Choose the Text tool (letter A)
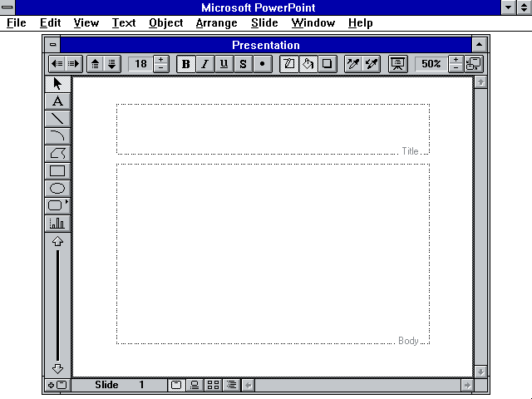532x399 pixels. (x=57, y=101)
